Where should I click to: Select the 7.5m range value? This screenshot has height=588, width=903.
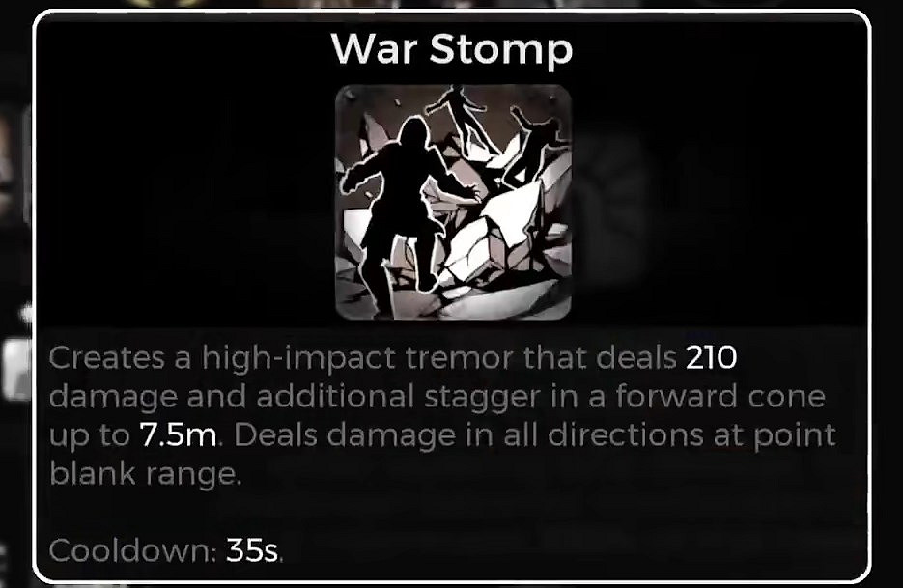[178, 435]
